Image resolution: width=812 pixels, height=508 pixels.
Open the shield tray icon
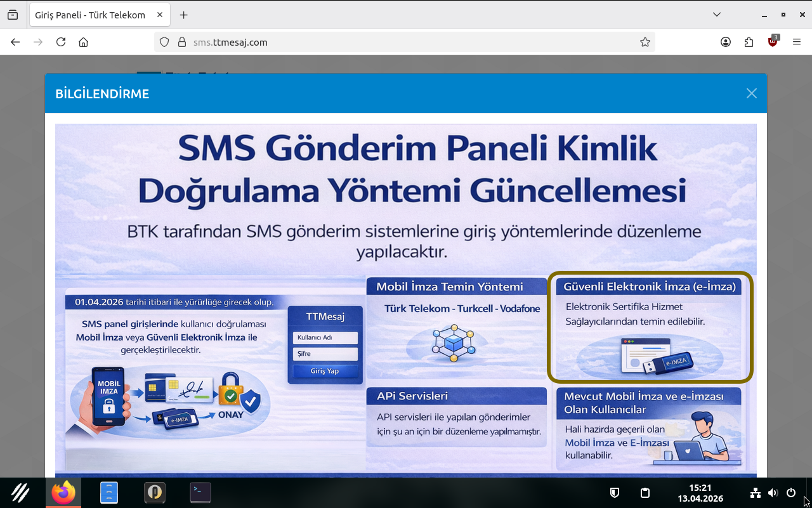click(615, 493)
